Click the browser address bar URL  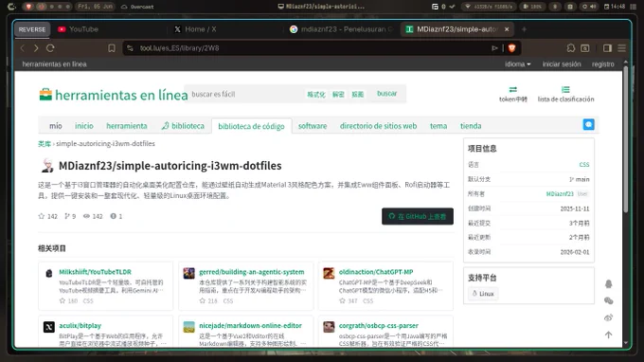coord(180,48)
